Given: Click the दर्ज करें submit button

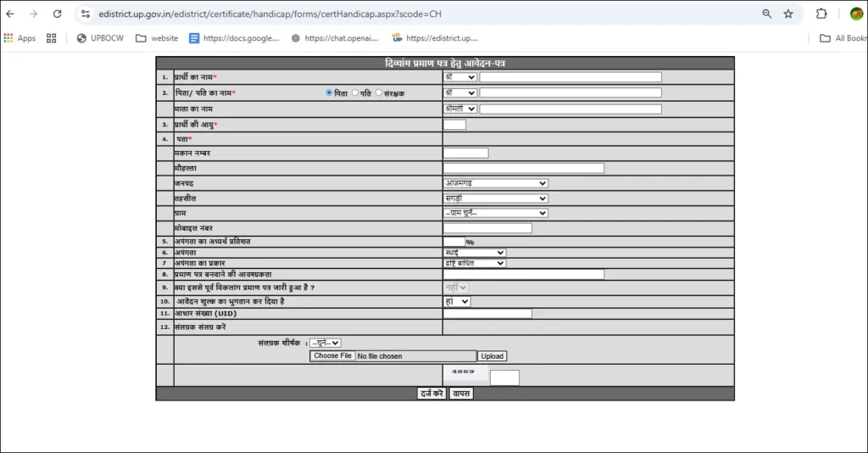Looking at the screenshot, I should click(431, 394).
